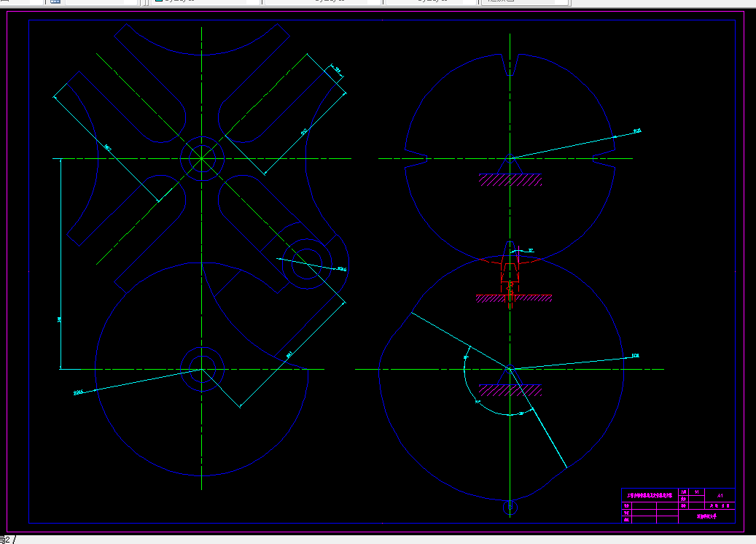Select the roller pin concentric circles on crank arm
This screenshot has width=756, height=544.
(x=307, y=264)
